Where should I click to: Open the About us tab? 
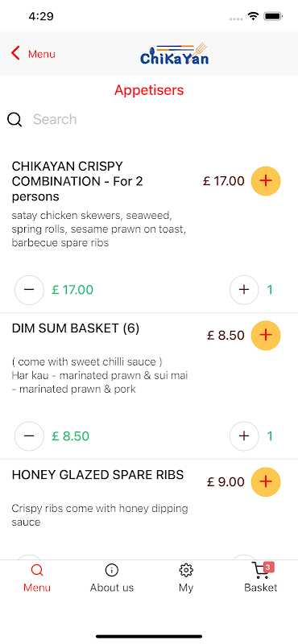click(112, 578)
